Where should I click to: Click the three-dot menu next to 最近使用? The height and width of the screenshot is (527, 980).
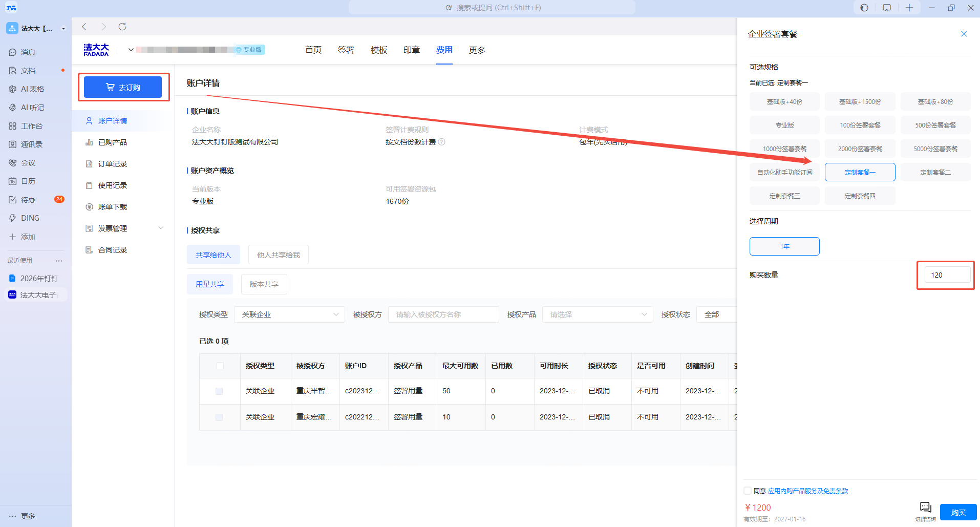pyautogui.click(x=59, y=261)
